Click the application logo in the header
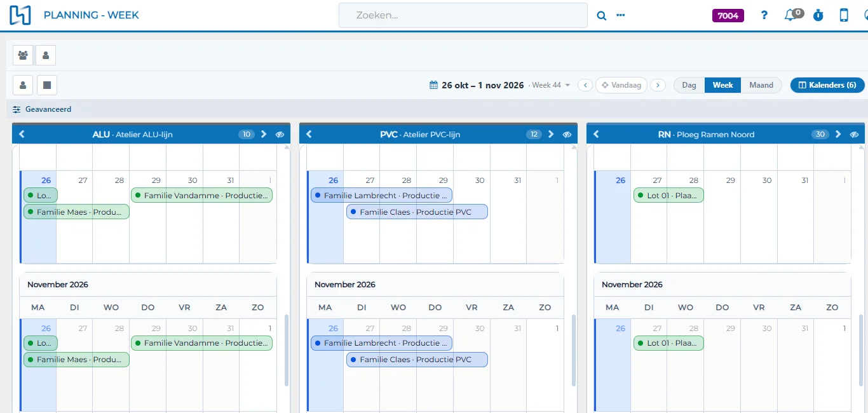 20,15
